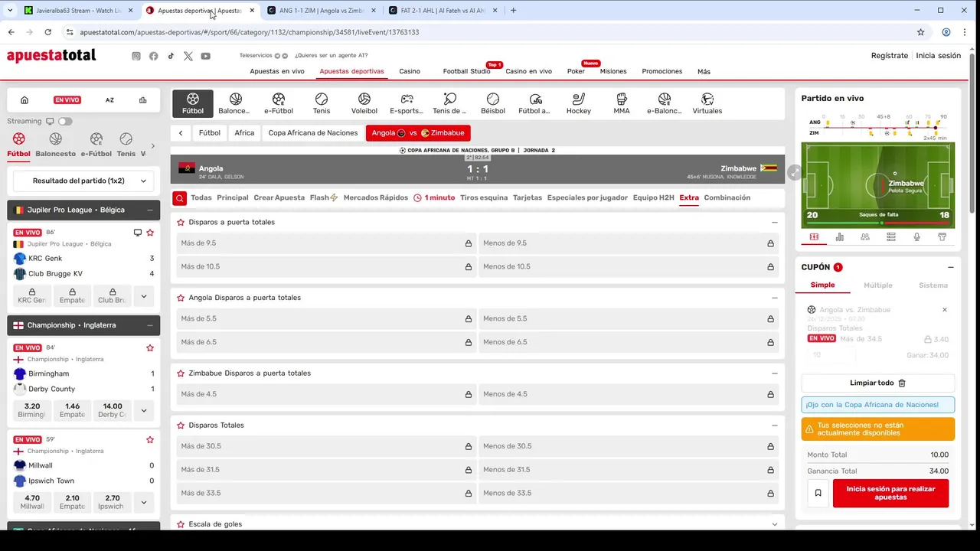Expand more markets for KRC Genk match
Viewport: 980px width, 551px height.
pos(143,295)
